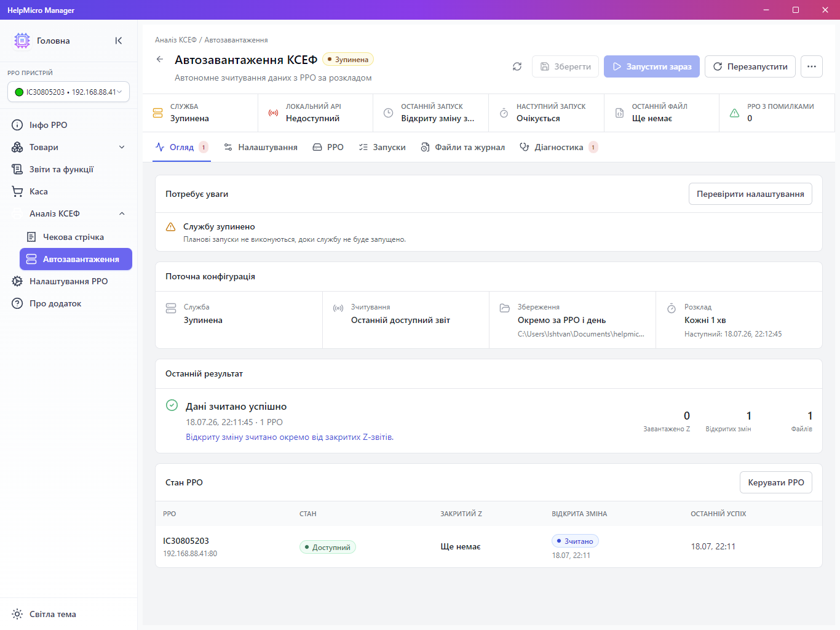Select Автозавантаження in the sidebar
840x630 pixels.
coord(76,259)
